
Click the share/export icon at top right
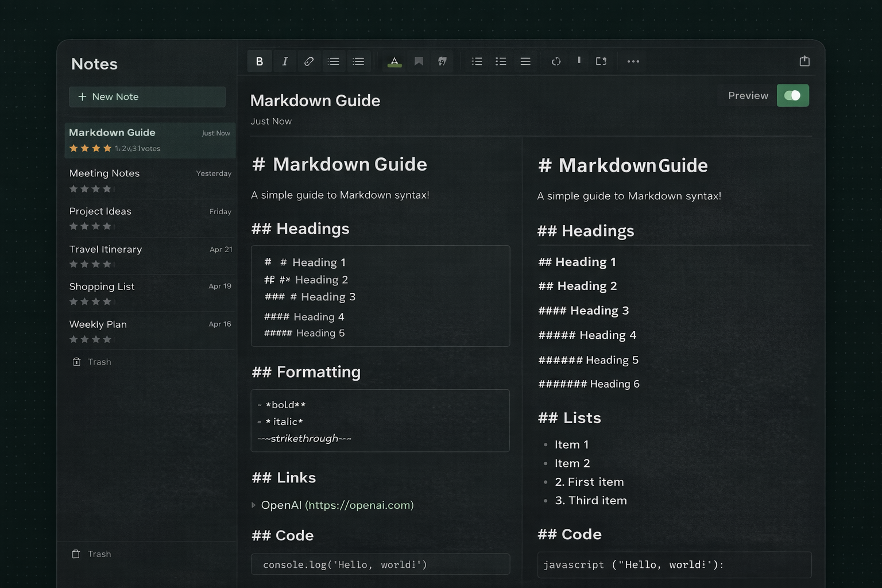click(x=804, y=61)
